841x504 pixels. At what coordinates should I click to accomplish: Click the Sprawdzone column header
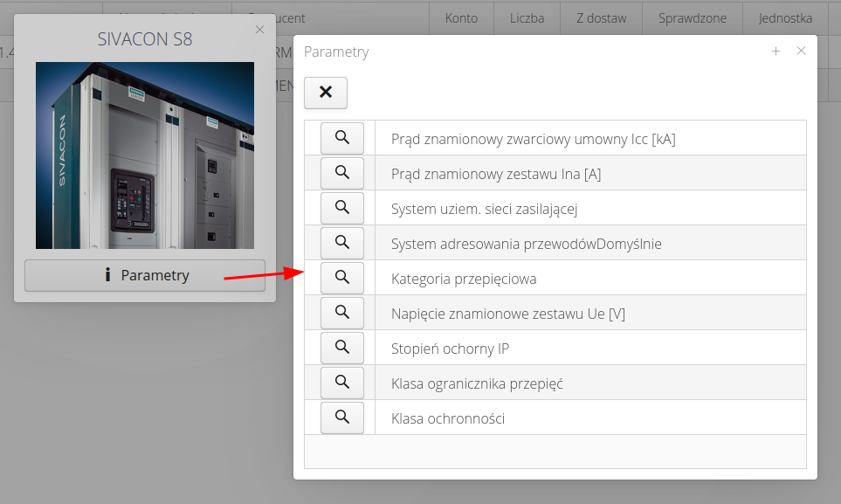(x=693, y=18)
